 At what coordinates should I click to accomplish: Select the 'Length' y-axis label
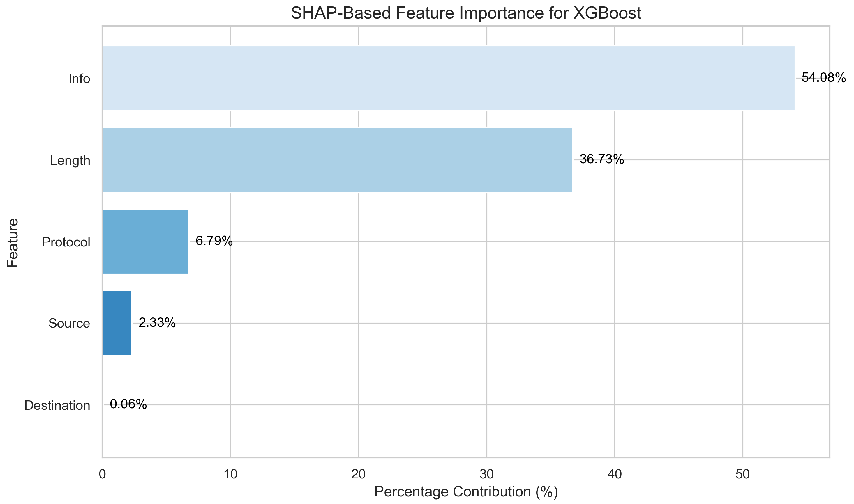(x=70, y=160)
